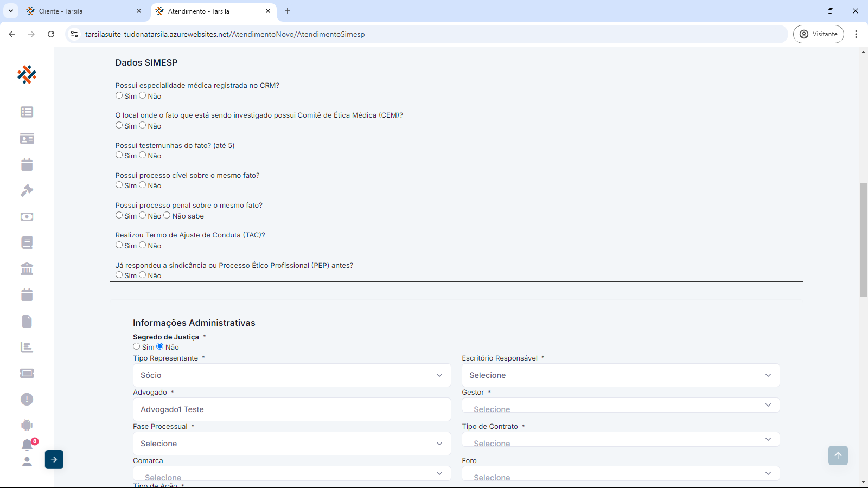This screenshot has width=868, height=488.
Task: Expand sidebar with the arrow button
Action: coord(54,459)
